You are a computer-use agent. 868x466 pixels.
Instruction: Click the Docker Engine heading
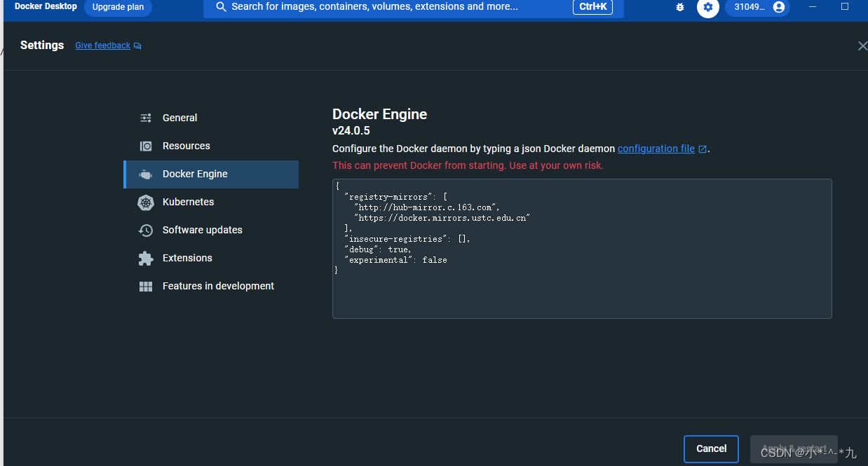379,114
